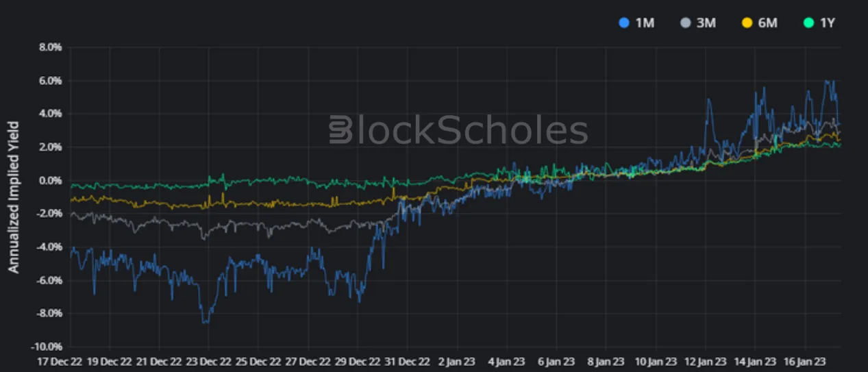The image size is (868, 372).
Task: Click the green 1Y legend dot
Action: [x=808, y=23]
